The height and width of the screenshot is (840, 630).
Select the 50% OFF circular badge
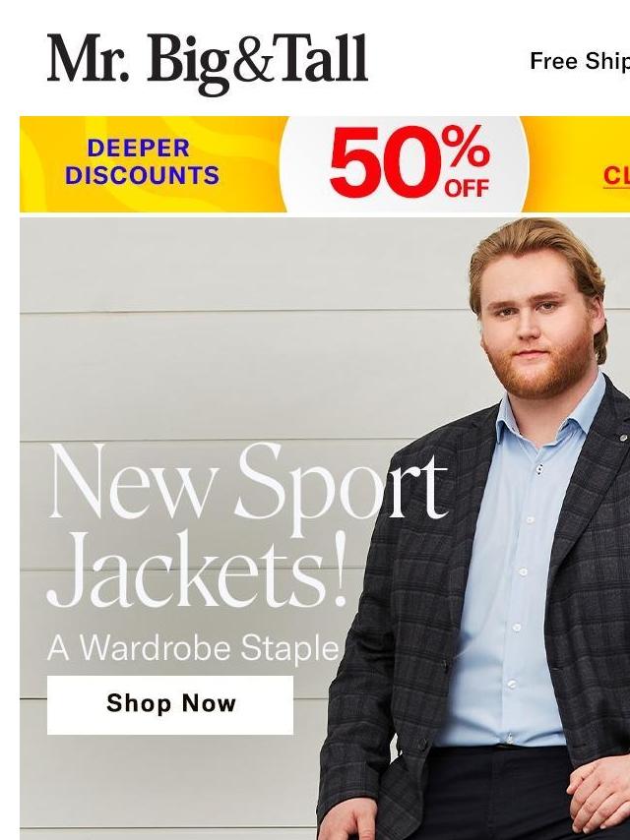coord(405,164)
